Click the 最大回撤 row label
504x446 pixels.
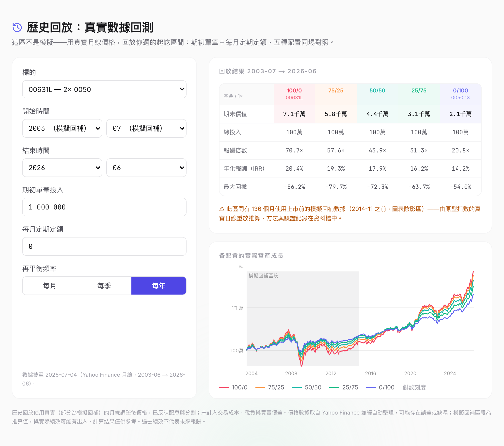tap(235, 187)
